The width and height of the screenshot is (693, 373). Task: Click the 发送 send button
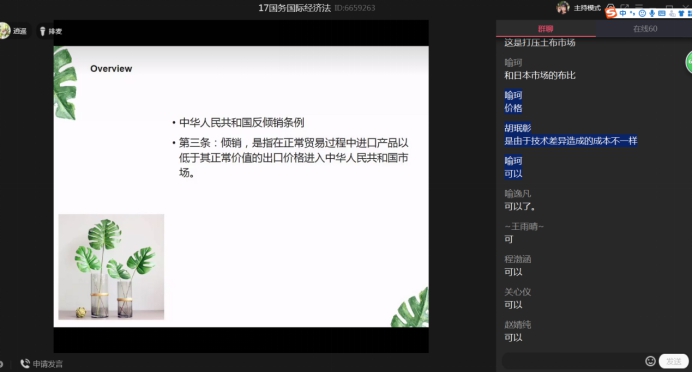click(674, 361)
